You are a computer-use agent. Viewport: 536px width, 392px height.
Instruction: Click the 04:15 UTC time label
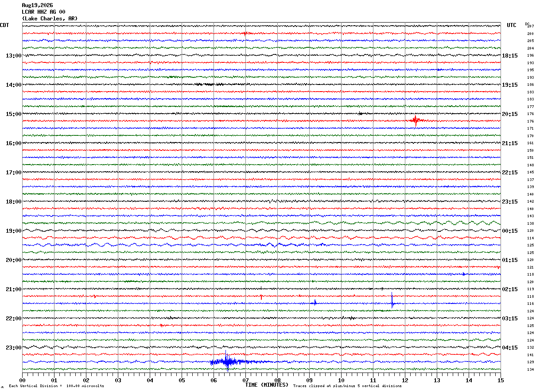(x=510, y=348)
